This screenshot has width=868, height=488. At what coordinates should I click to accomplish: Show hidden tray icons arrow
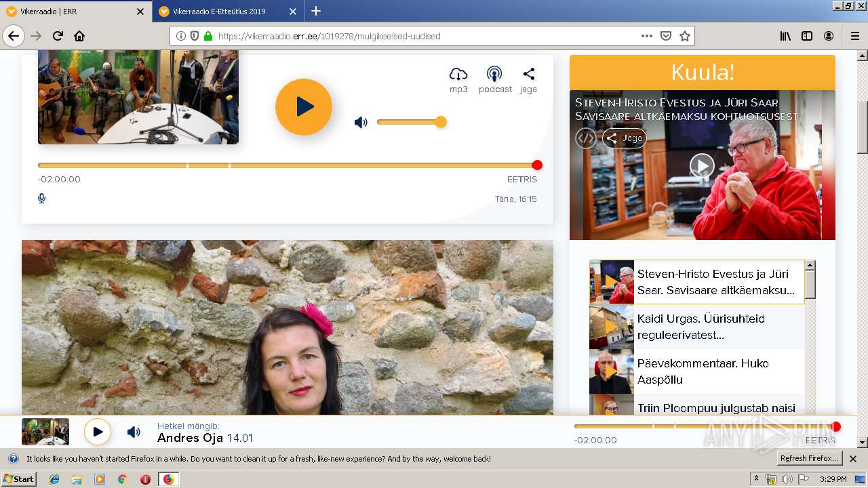[x=757, y=479]
